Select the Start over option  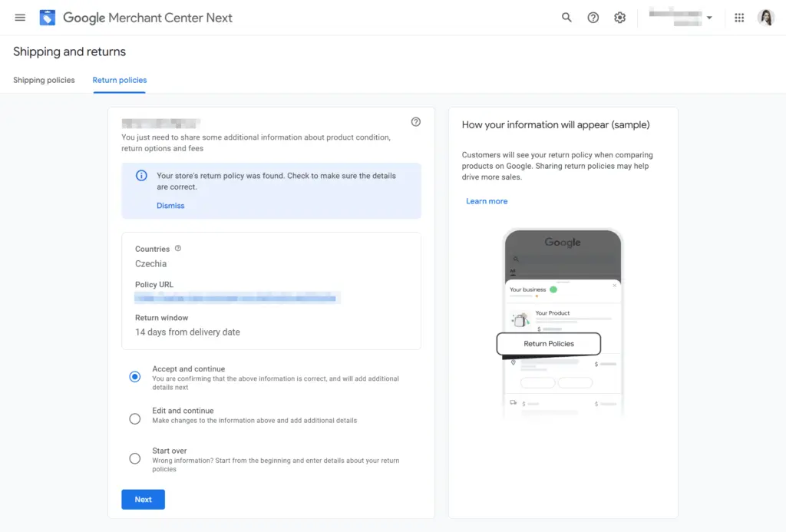coord(135,458)
